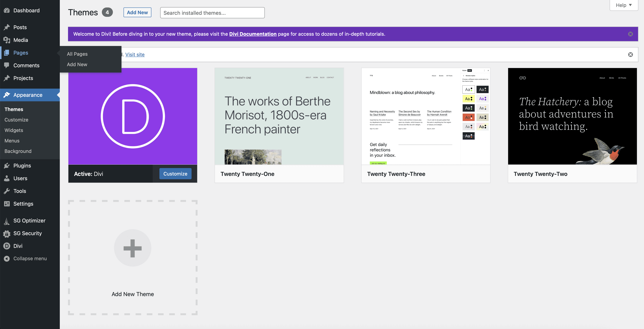The width and height of the screenshot is (644, 329).
Task: Select All Pages from Pages submenu
Action: (x=77, y=54)
